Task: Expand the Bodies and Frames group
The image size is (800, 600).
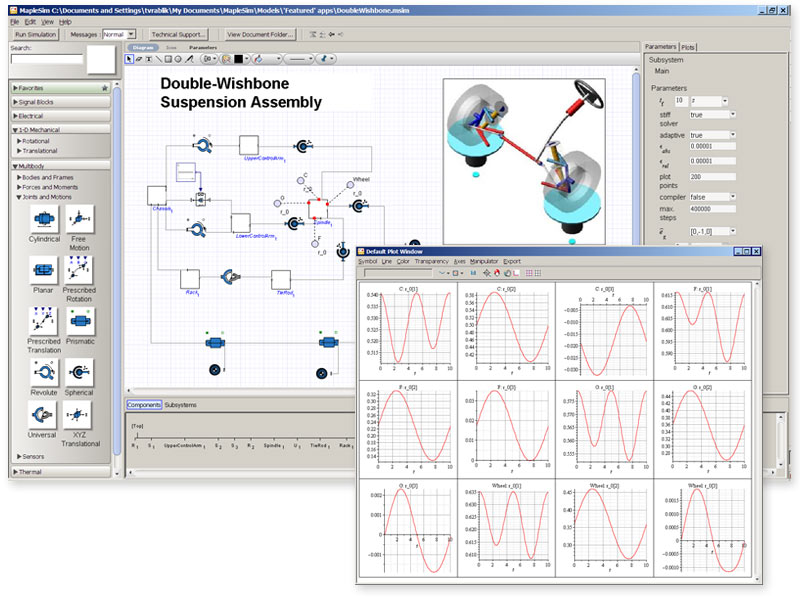Action: coord(45,178)
